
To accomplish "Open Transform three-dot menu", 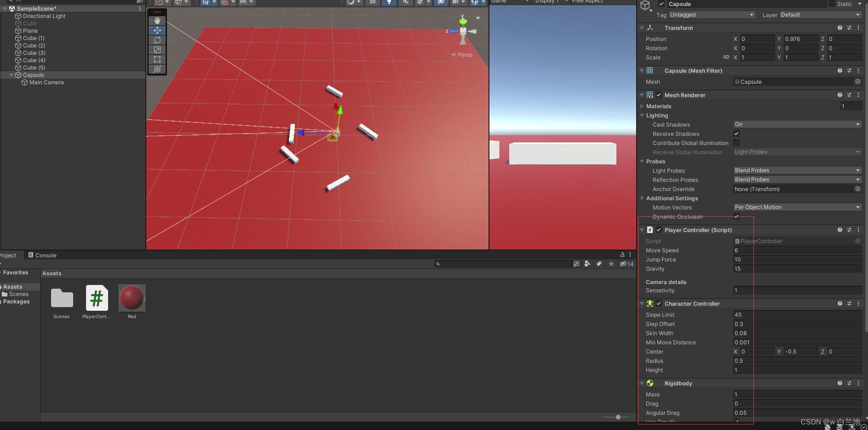I will pyautogui.click(x=858, y=28).
